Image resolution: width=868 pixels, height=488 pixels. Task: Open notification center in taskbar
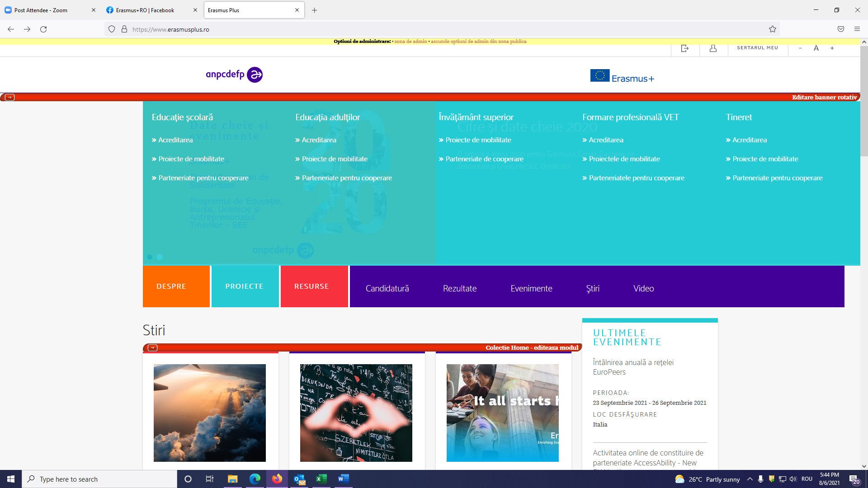(854, 479)
